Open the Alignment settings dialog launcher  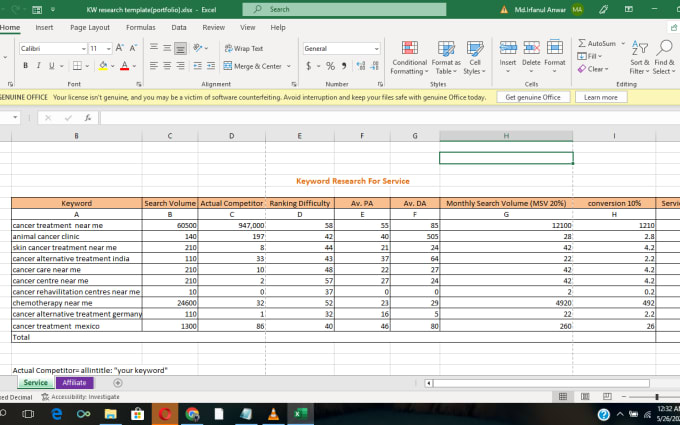[294, 84]
